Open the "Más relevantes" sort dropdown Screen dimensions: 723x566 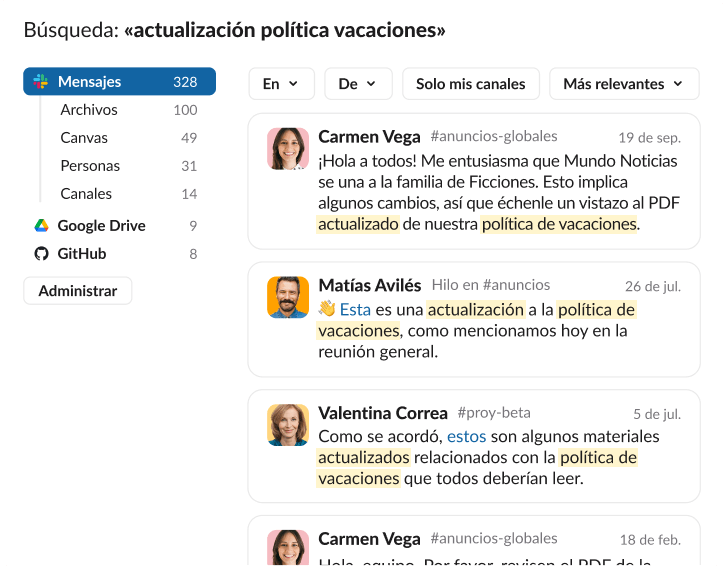coord(624,84)
